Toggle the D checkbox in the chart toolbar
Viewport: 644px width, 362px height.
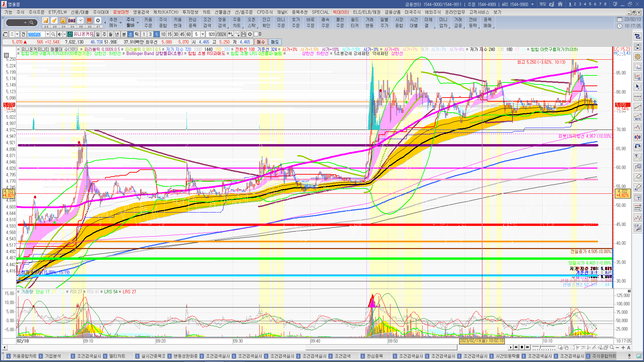click(256, 34)
